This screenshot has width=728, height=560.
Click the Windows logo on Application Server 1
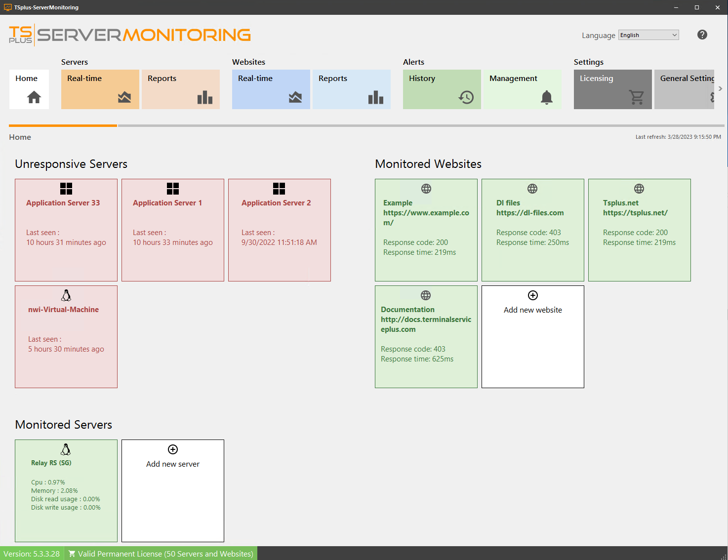[x=172, y=188]
